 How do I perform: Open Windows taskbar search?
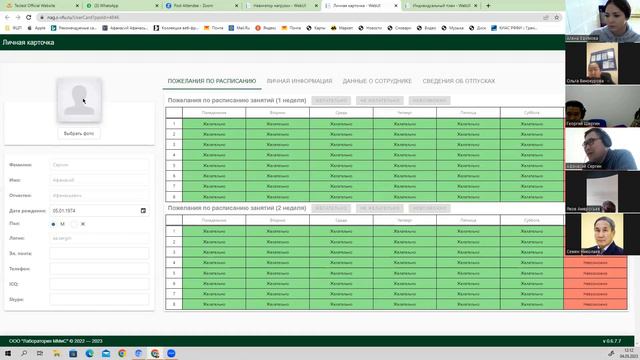click(24, 353)
